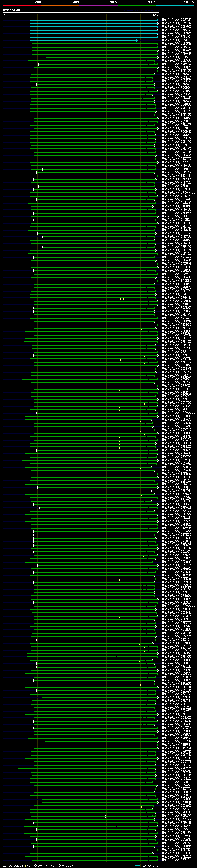
Task: Select hit label UniRef100_A7PCP2
Action: point(177,450)
